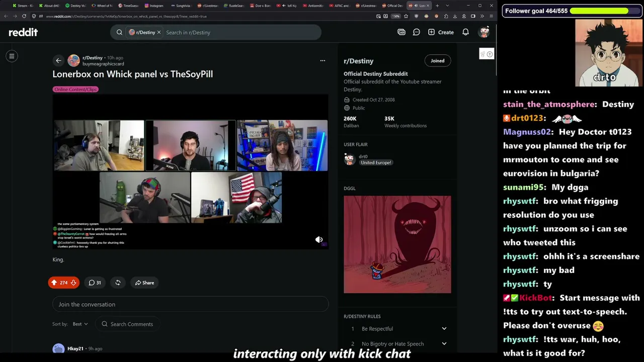Click the Create post button

(441, 32)
